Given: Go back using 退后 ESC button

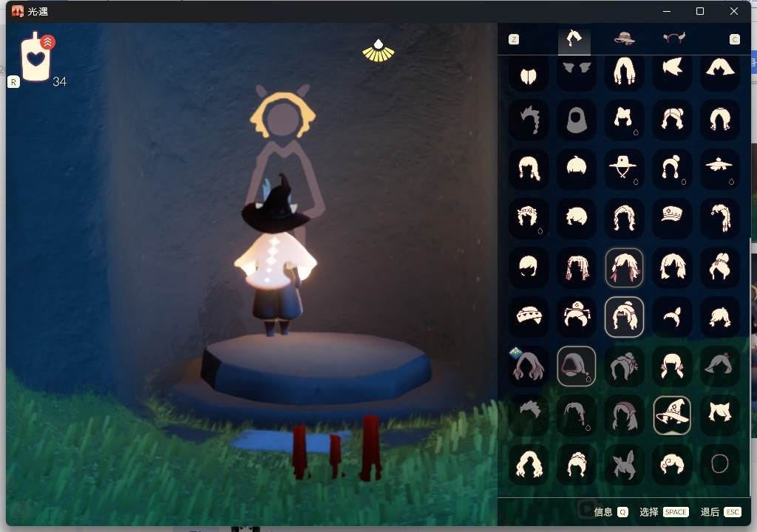Looking at the screenshot, I should pyautogui.click(x=721, y=512).
